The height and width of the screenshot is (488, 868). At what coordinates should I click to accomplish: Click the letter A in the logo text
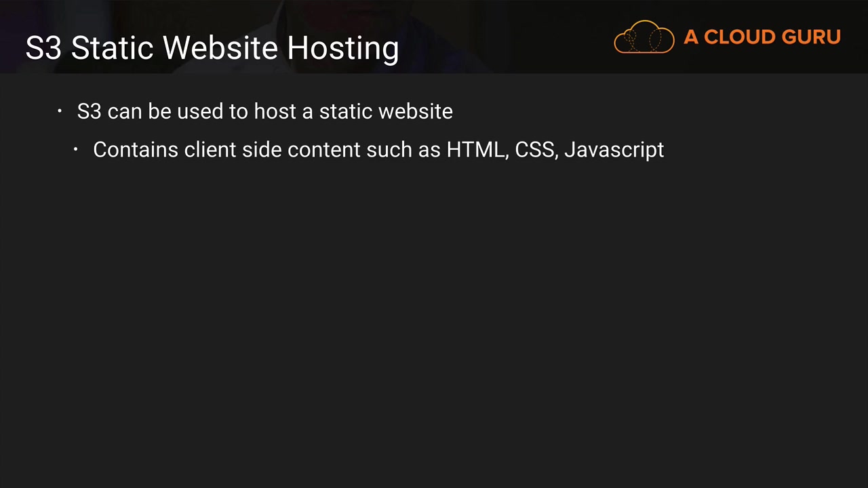(691, 37)
